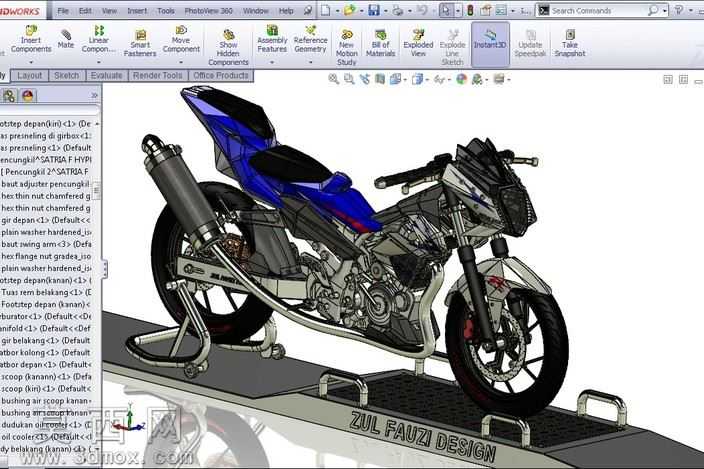
Task: Switch to the Office Products tab
Action: pos(221,75)
